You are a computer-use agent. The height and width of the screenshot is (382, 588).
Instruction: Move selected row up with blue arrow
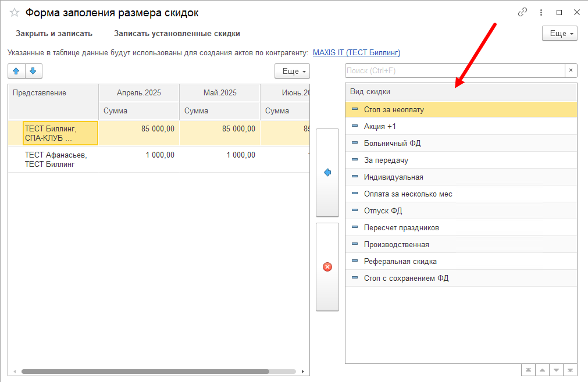coord(16,71)
